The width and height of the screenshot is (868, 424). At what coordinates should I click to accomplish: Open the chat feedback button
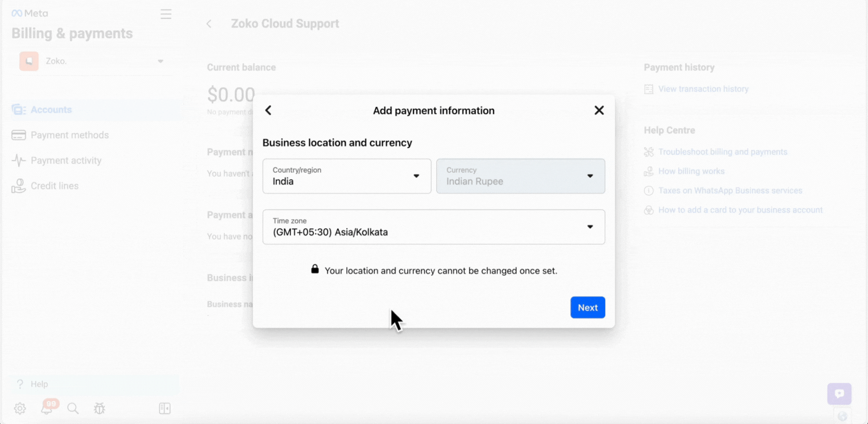tap(839, 394)
